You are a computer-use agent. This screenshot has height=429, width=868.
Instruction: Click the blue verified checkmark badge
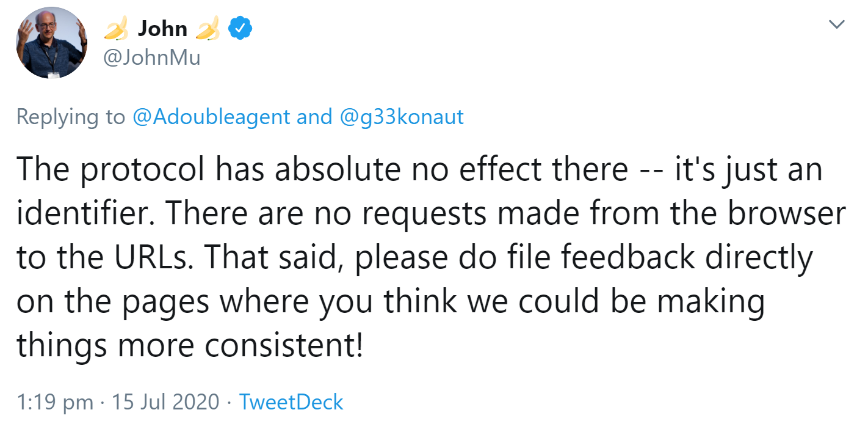tap(240, 28)
